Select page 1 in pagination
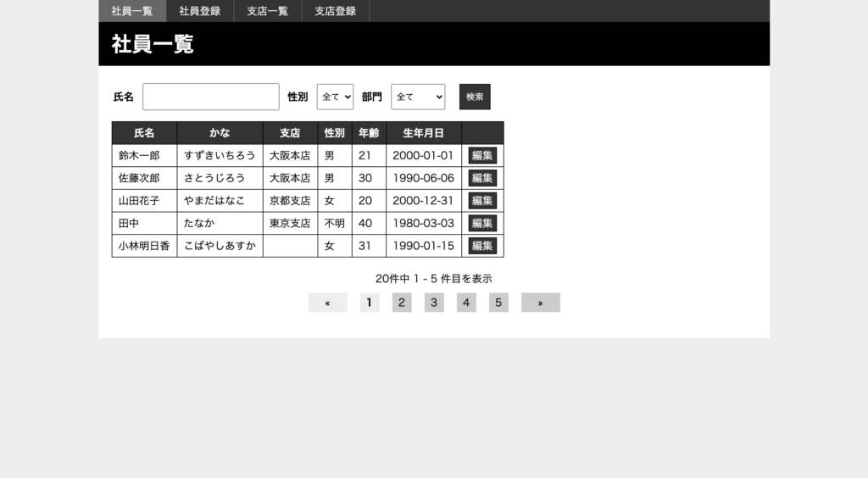Viewport: 868px width, 478px height. coord(370,303)
